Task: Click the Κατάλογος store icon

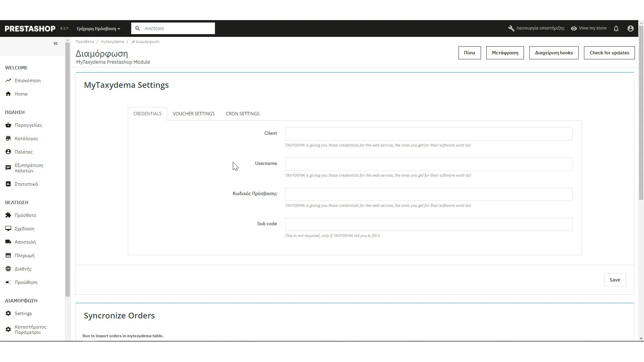Action: (x=8, y=138)
